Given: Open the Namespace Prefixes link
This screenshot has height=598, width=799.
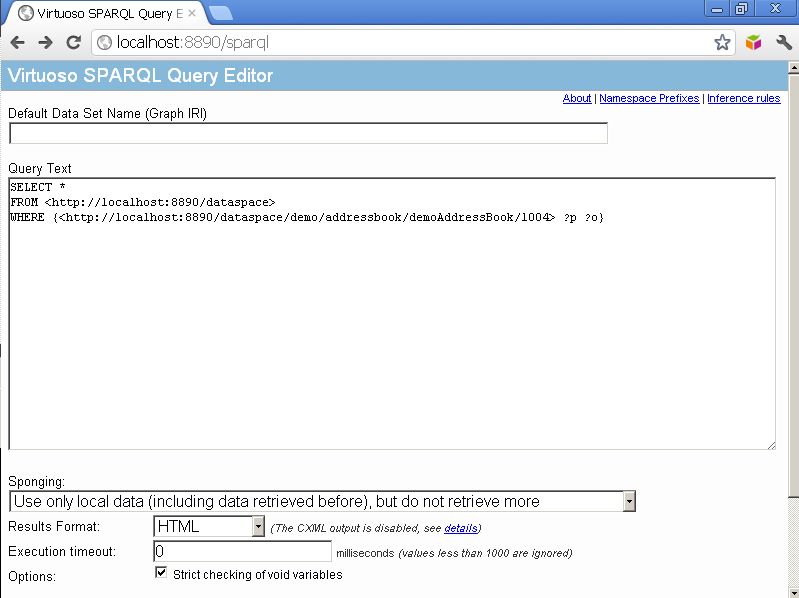Looking at the screenshot, I should (x=649, y=98).
